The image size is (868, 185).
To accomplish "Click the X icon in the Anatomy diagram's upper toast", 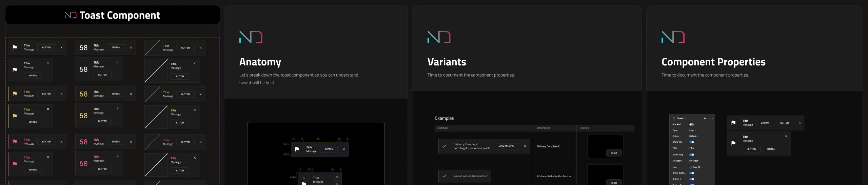I will (x=344, y=149).
